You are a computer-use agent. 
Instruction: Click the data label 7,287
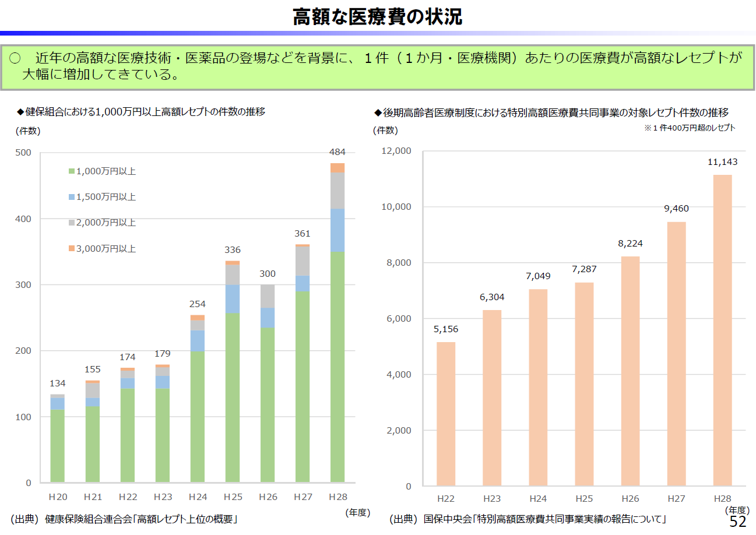pos(584,270)
